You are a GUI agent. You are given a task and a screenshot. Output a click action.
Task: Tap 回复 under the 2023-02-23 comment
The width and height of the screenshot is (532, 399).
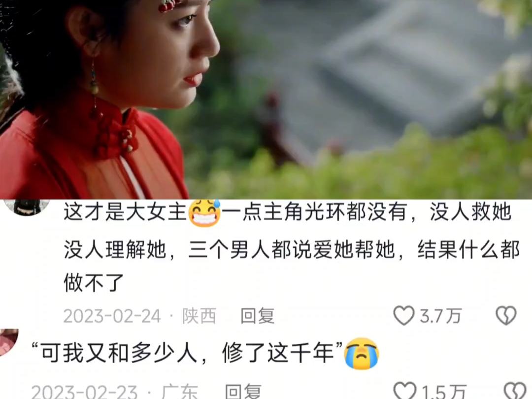point(243,391)
